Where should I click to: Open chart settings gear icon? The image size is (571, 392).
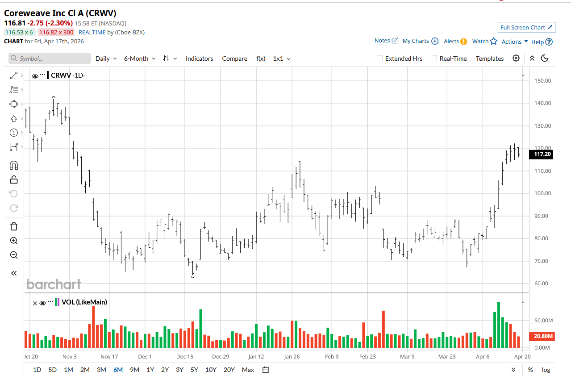(516, 58)
